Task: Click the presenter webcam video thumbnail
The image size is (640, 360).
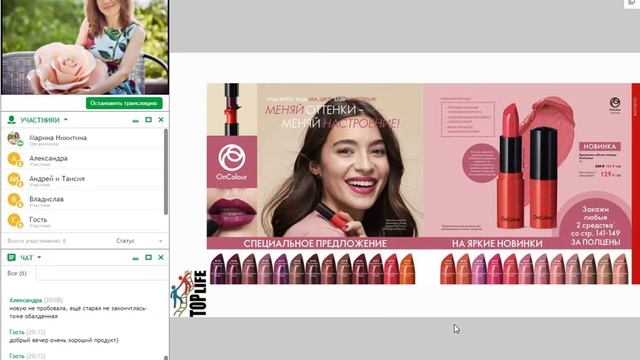Action: pos(85,47)
